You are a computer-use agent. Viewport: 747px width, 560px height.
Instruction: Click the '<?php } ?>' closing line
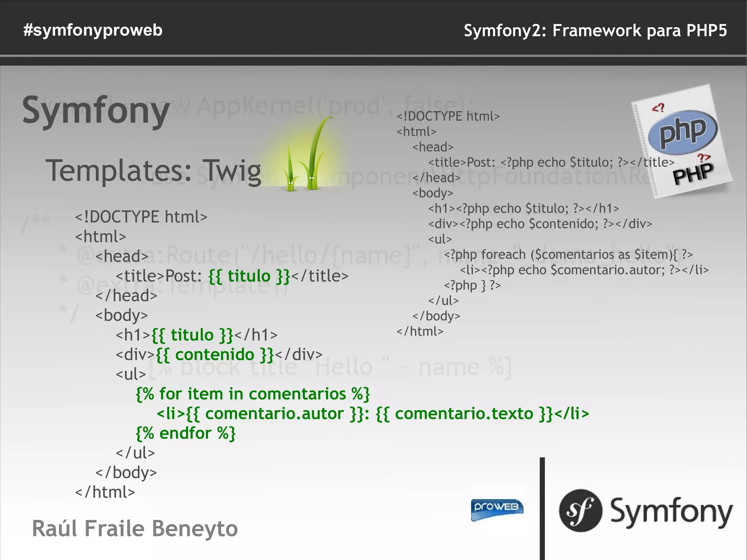click(x=472, y=285)
